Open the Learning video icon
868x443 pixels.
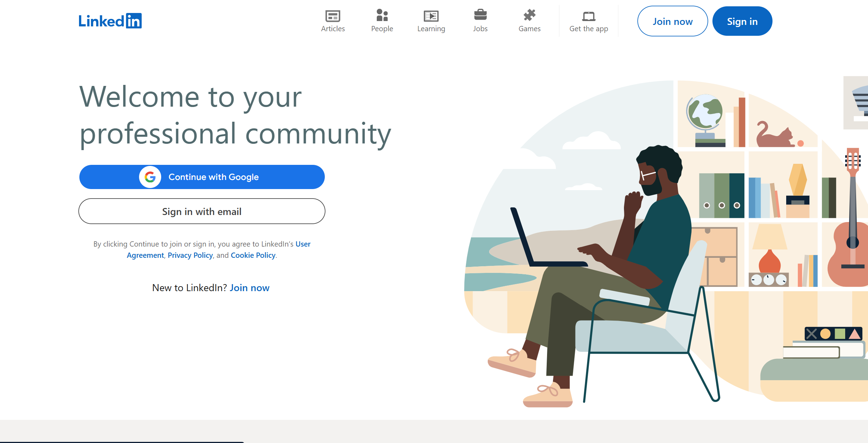tap(431, 16)
